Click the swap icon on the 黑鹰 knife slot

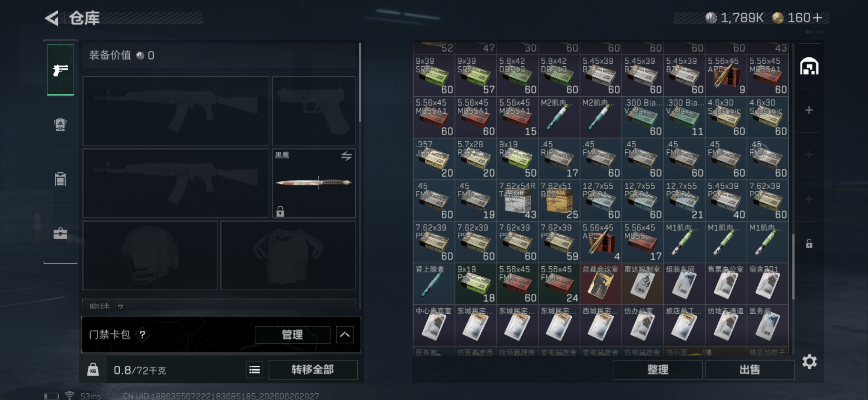point(346,156)
